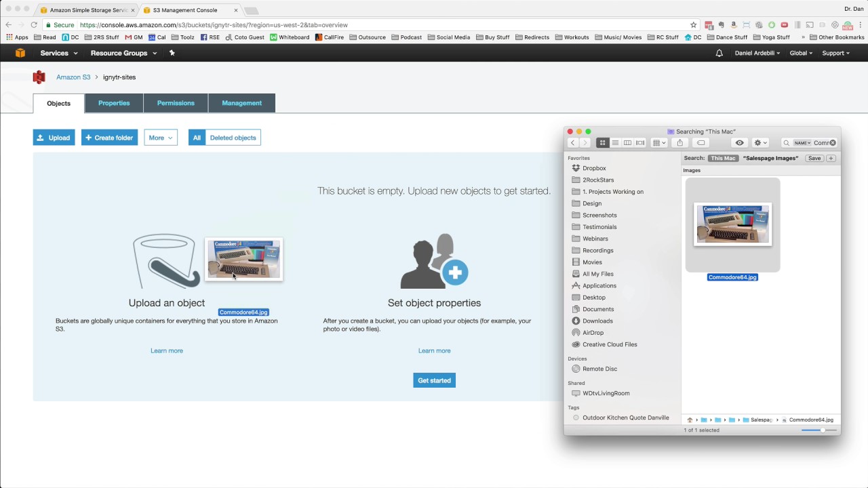Click the Upload button
The height and width of the screenshot is (488, 868).
[54, 138]
